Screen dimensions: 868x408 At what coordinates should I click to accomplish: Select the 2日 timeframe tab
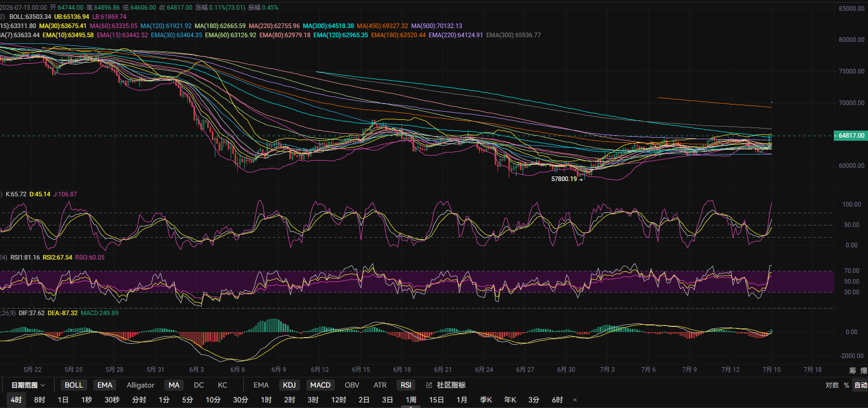coord(364,400)
